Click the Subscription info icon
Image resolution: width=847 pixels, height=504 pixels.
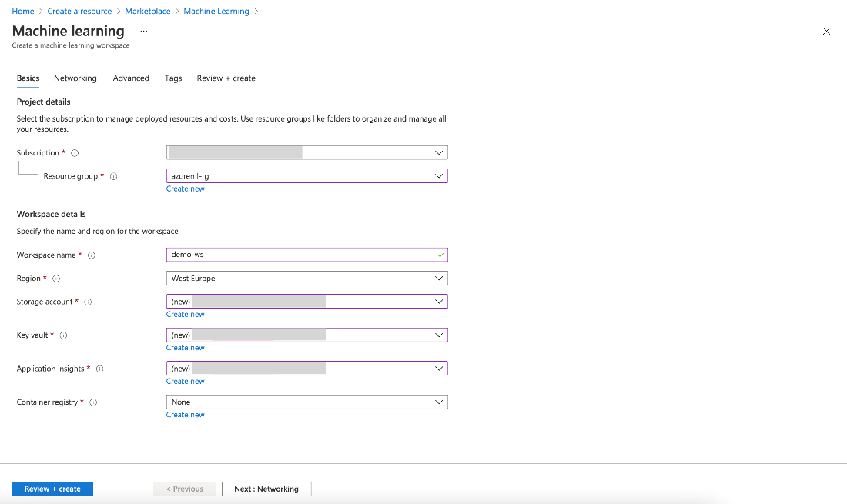75,153
